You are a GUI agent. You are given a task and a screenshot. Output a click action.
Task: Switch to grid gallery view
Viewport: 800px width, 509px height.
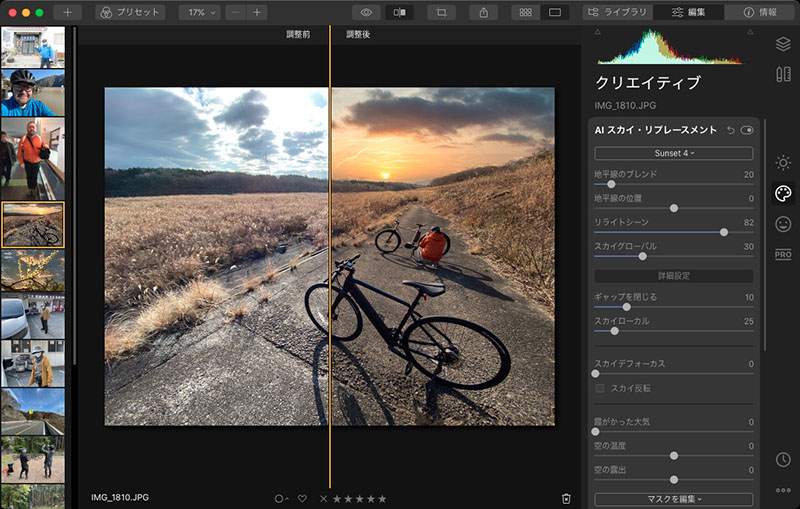coord(526,12)
